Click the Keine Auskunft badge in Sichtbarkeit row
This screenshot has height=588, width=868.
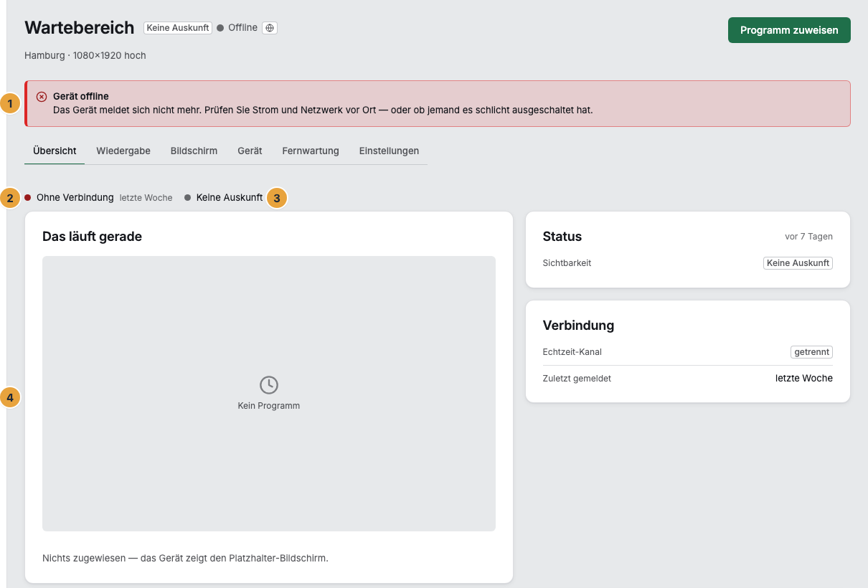pos(798,263)
